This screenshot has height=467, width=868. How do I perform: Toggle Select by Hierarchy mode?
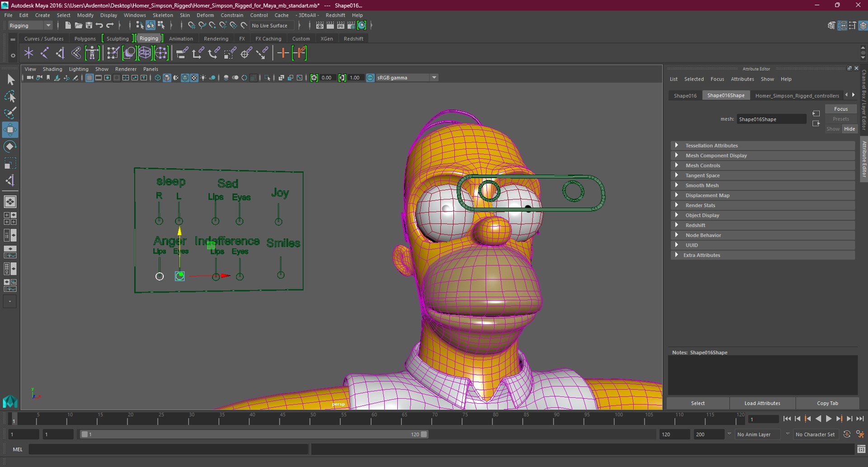(x=140, y=26)
